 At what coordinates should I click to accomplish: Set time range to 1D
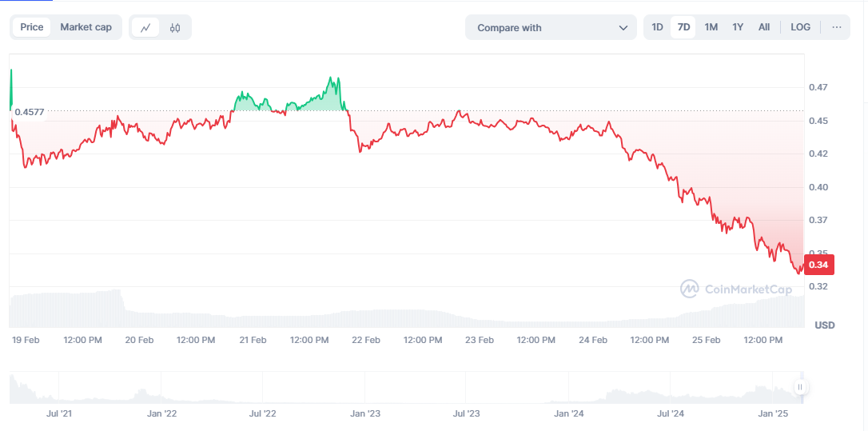(x=657, y=27)
